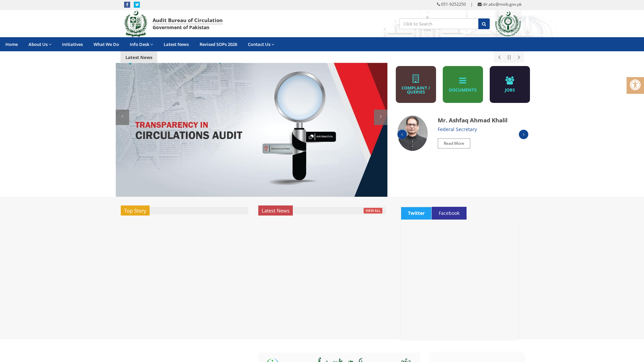Open the Twitter icon in top bar
The image size is (644, 362).
tap(137, 5)
